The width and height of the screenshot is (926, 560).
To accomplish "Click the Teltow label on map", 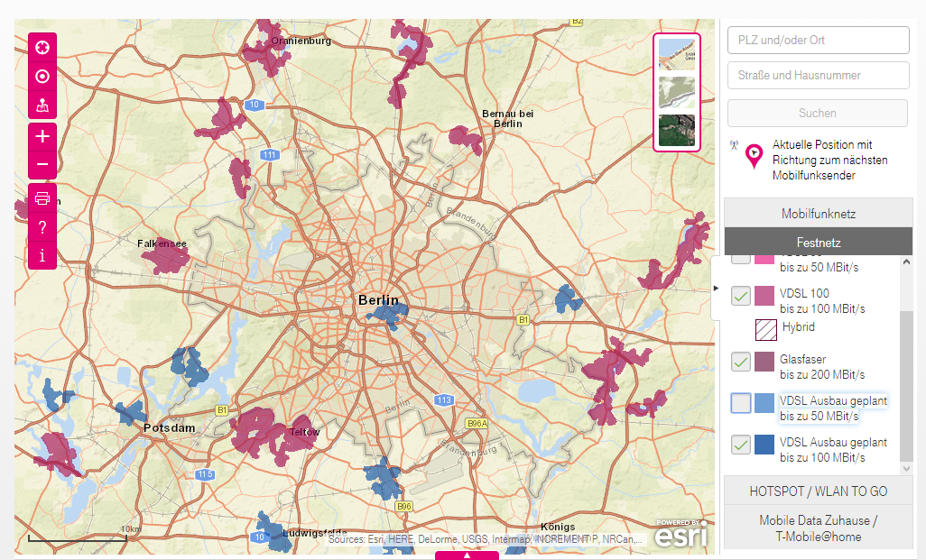I will (305, 432).
